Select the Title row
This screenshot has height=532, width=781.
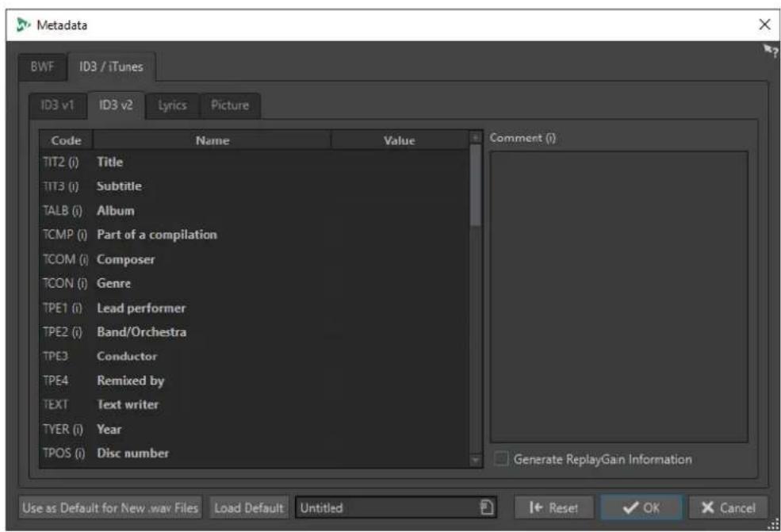[x=255, y=162]
